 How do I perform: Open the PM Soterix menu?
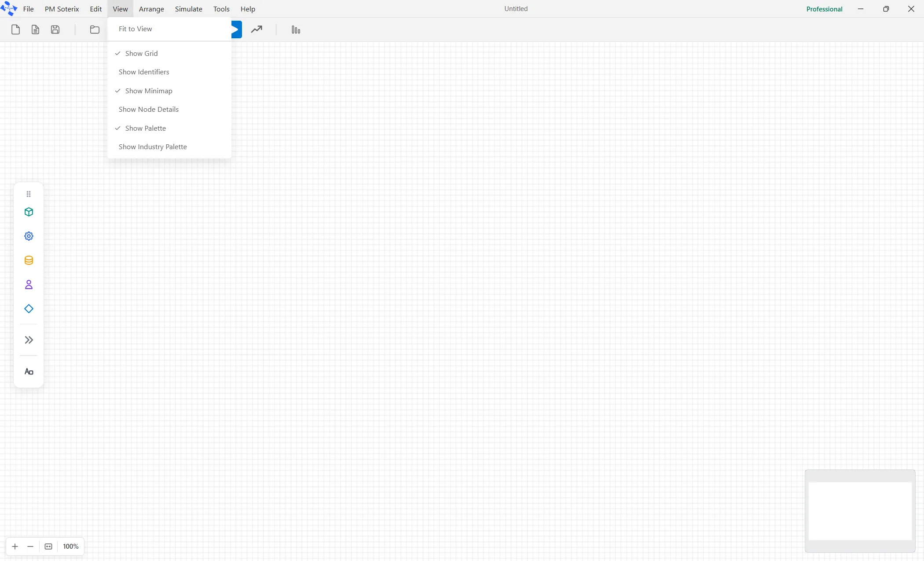pos(62,9)
